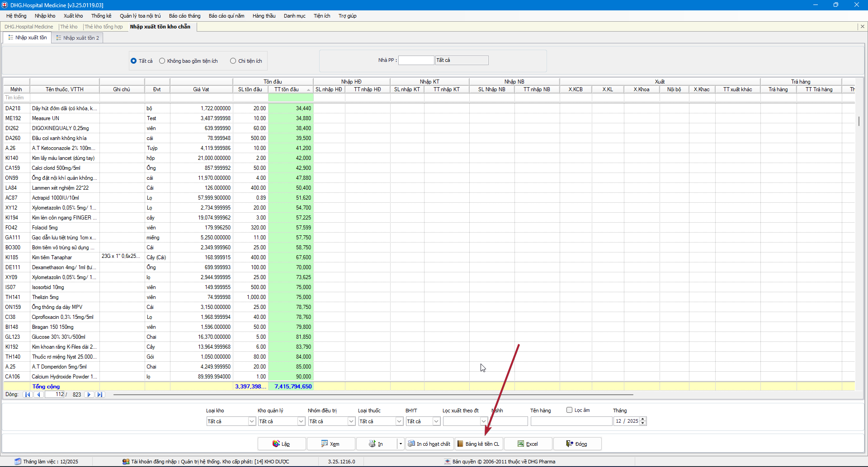Select the Glucose 30% 30%/500ml row
Image resolution: width=868 pixels, height=467 pixels.
pyautogui.click(x=429, y=337)
